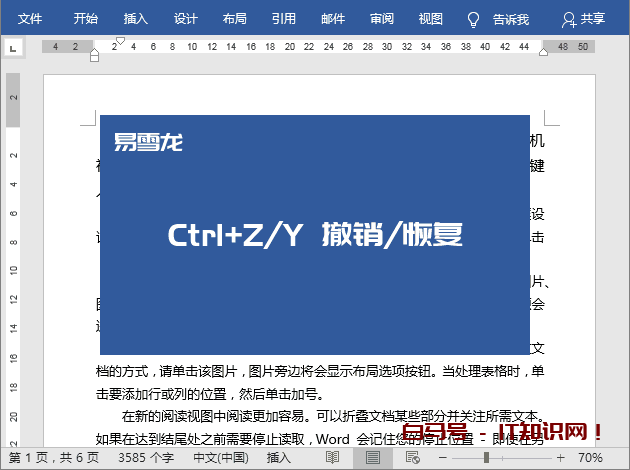Screen dimensions: 630x470
Task: Open the 布局 layout ribbon tab
Action: pos(234,19)
